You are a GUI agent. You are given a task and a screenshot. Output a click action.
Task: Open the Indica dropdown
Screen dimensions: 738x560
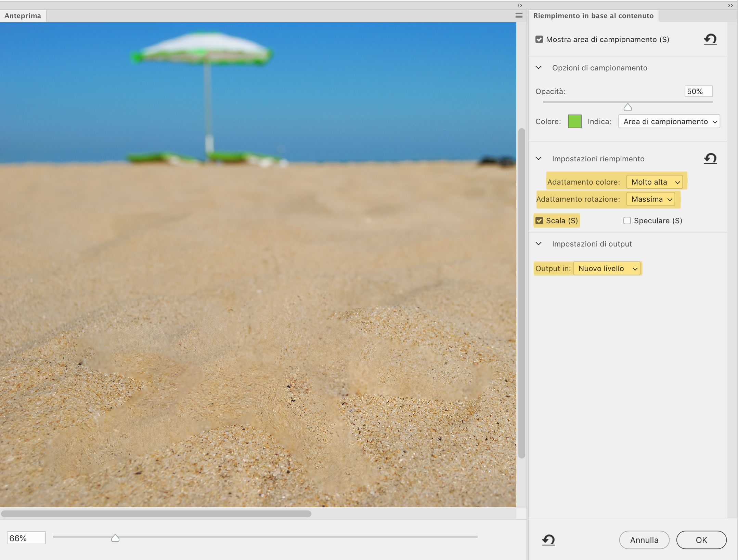point(669,121)
